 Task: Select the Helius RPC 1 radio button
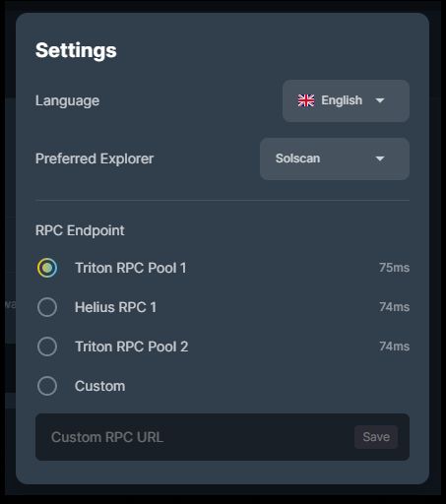tap(47, 307)
